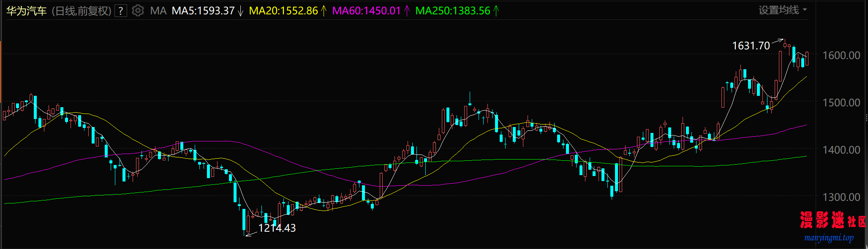Select the MA20:1552.86 legend entry

pos(283,11)
